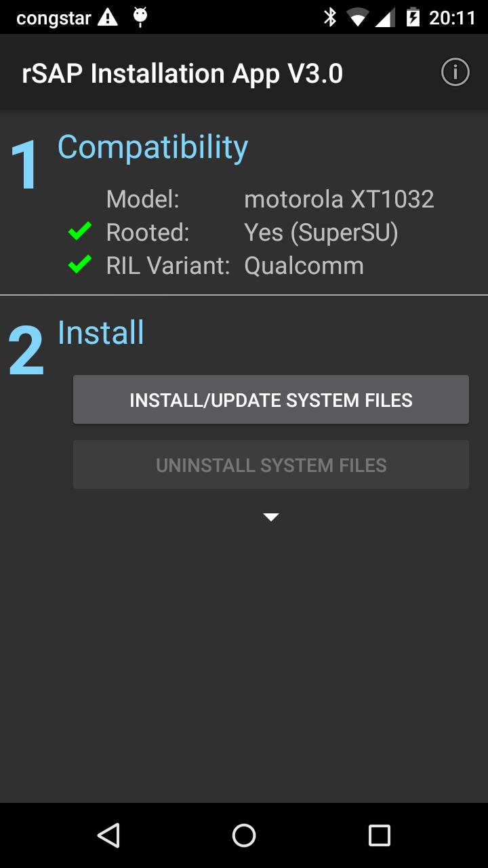Screen dimensions: 488x868
Task: Tap the Bluetooth status bar icon
Action: point(330,17)
